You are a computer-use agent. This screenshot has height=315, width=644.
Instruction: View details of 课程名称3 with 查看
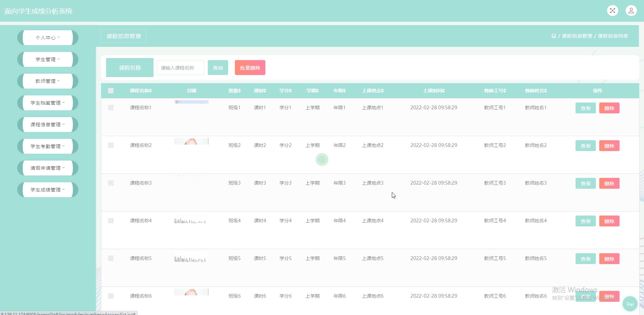586,183
